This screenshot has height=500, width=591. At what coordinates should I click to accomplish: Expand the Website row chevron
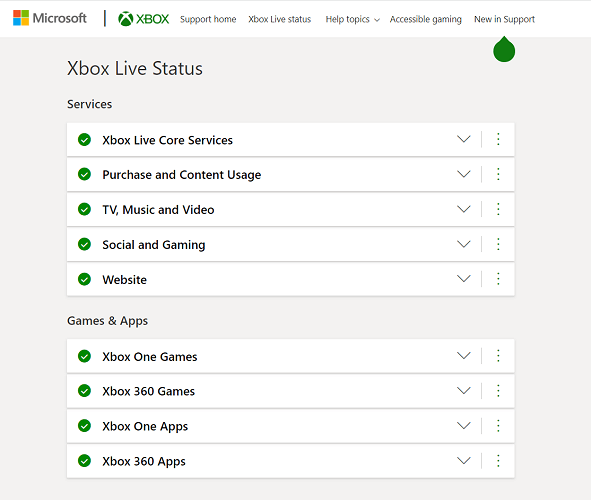(464, 279)
